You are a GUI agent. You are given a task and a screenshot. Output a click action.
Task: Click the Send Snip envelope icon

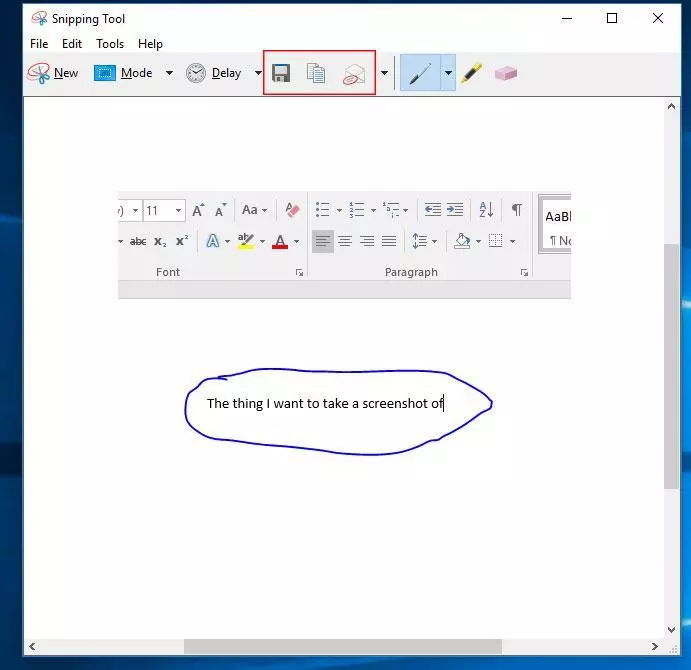[354, 74]
